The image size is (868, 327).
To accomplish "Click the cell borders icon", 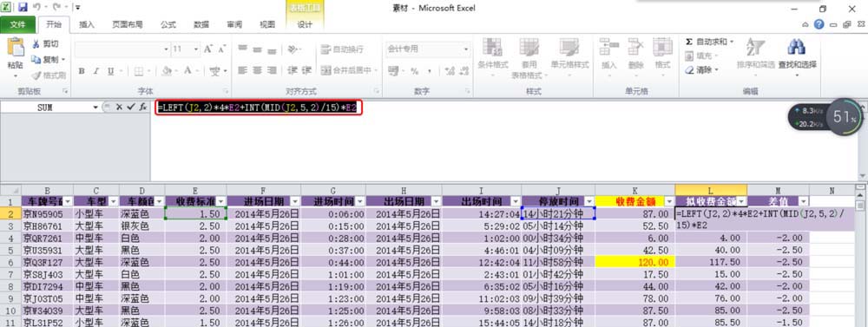I will 138,71.
